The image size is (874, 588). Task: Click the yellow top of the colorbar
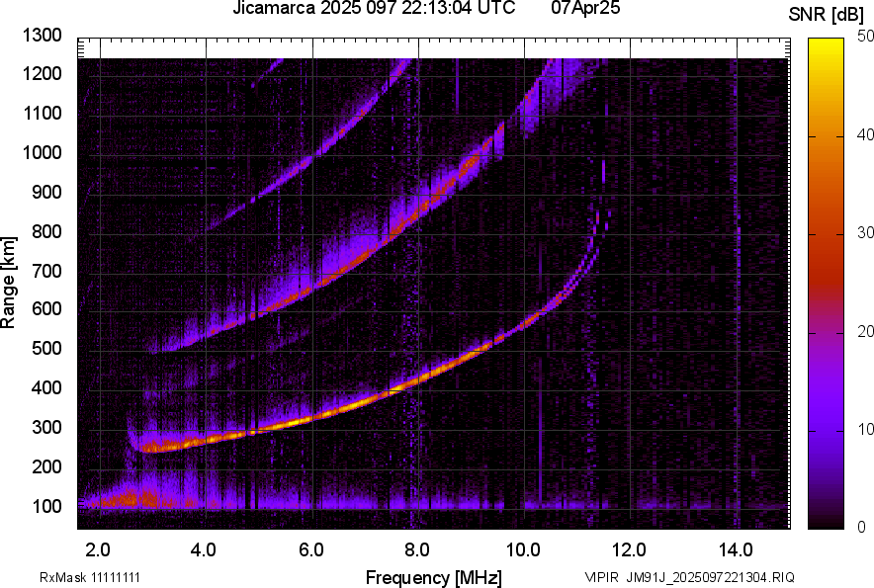[826, 44]
